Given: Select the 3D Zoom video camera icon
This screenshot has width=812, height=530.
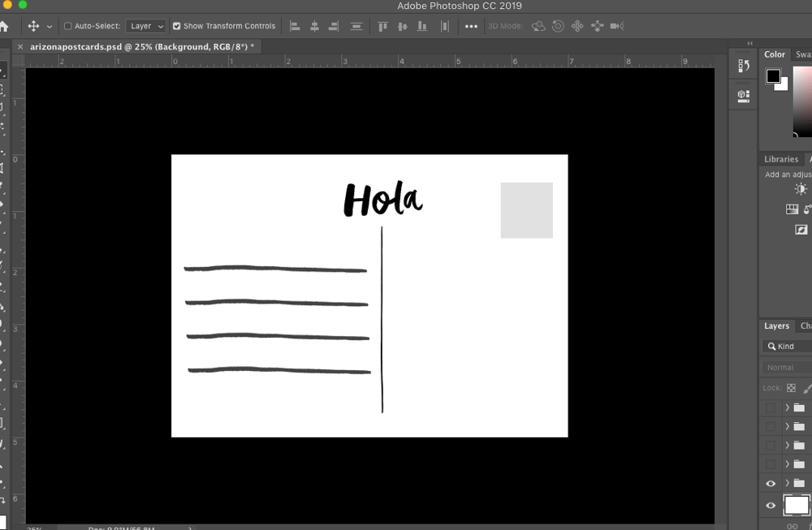Looking at the screenshot, I should click(x=617, y=26).
